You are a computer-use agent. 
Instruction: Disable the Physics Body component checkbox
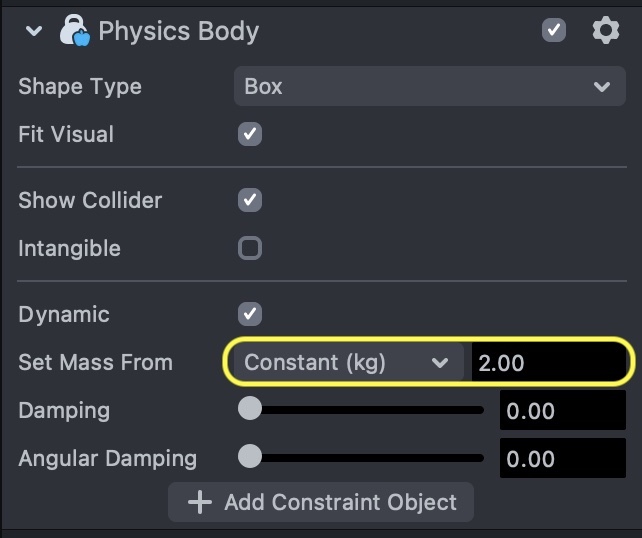pos(554,30)
